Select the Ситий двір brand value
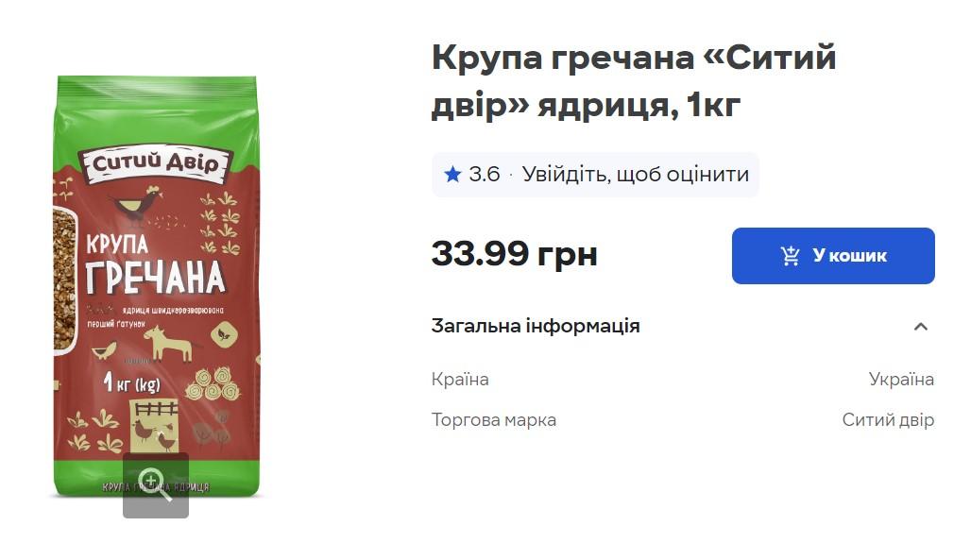The image size is (971, 560). (x=888, y=420)
